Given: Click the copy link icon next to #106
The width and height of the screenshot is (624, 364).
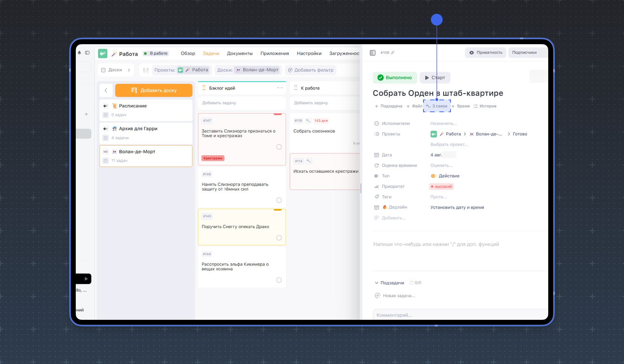Looking at the screenshot, I should (x=393, y=53).
